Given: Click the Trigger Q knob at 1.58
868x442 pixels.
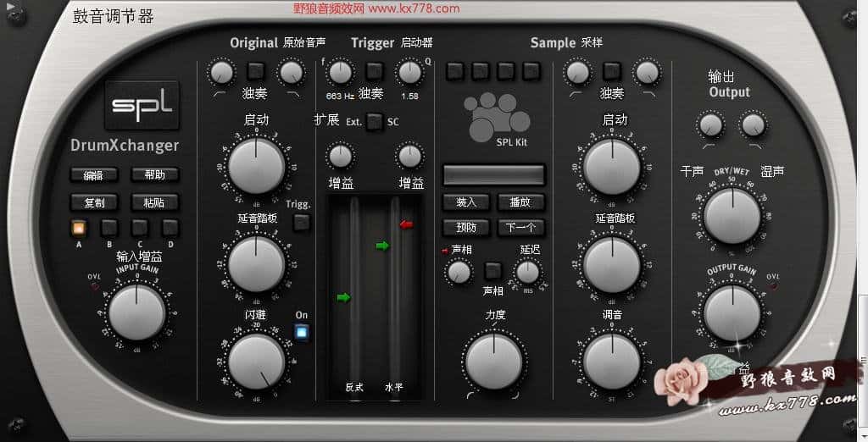Looking at the screenshot, I should point(409,72).
